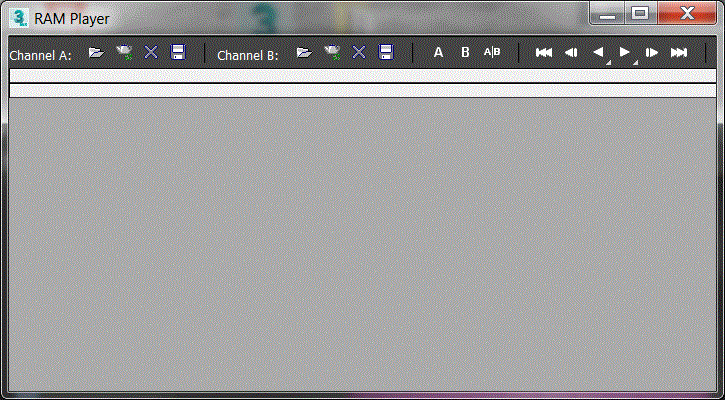Toggle display of channel B

click(465, 52)
